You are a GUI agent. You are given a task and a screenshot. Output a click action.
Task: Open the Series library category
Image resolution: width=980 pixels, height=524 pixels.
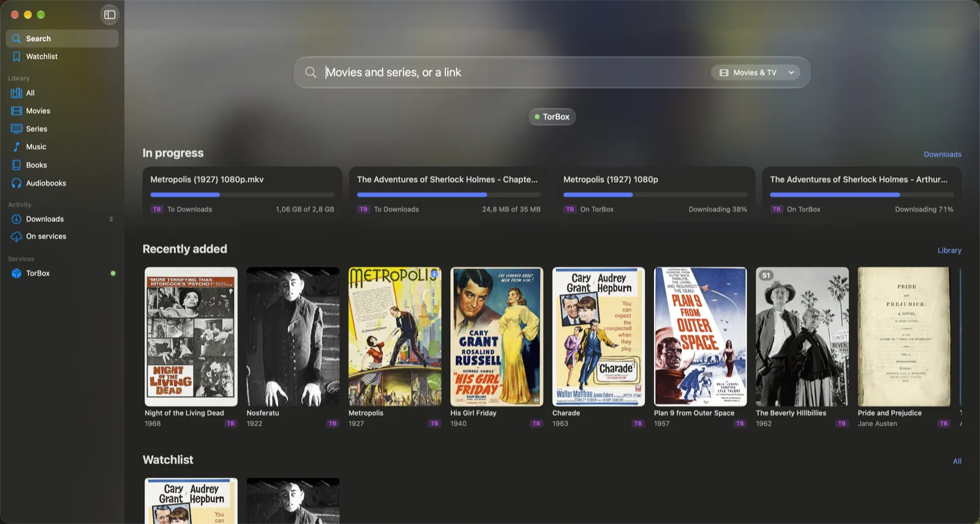(62, 129)
